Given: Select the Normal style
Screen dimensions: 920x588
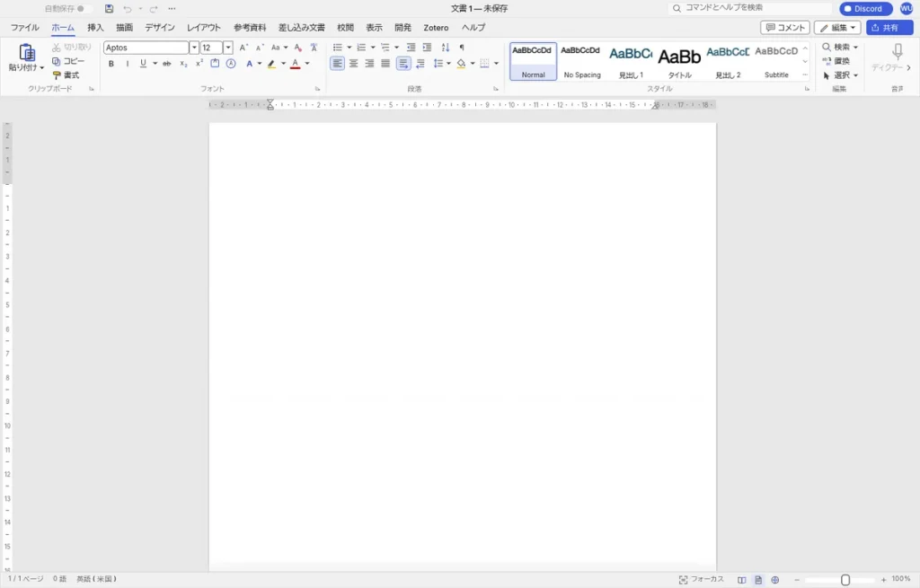Looking at the screenshot, I should tap(533, 61).
